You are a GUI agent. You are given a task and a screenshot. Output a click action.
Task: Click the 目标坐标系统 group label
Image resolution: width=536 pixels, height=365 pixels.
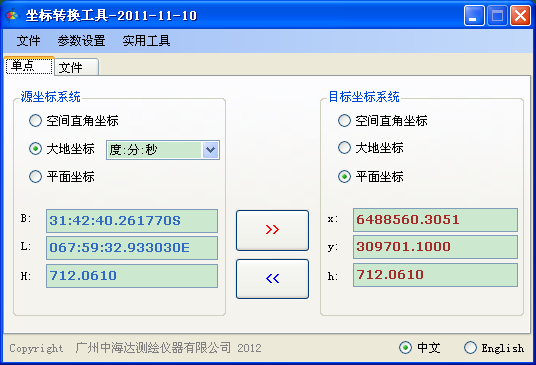[x=364, y=97]
